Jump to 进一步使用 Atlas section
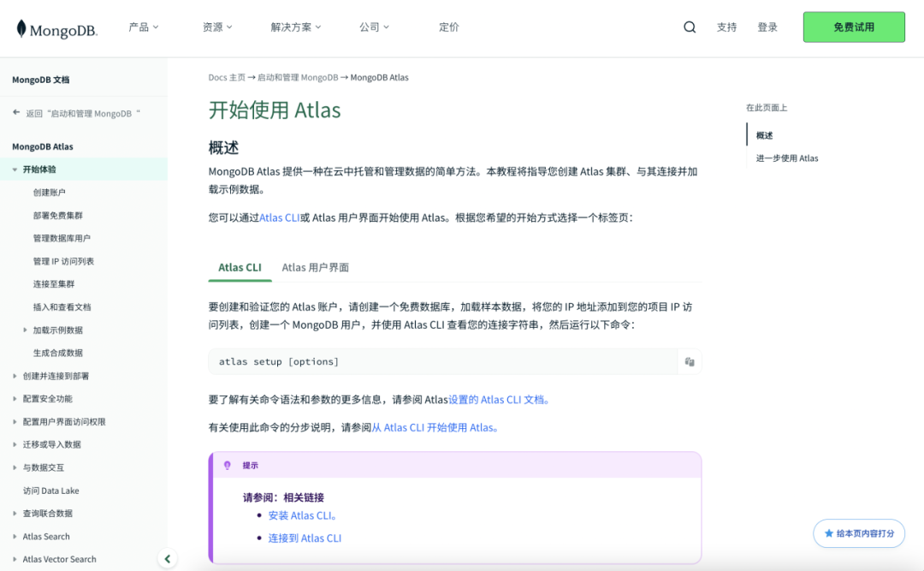The height and width of the screenshot is (571, 924). (x=787, y=158)
